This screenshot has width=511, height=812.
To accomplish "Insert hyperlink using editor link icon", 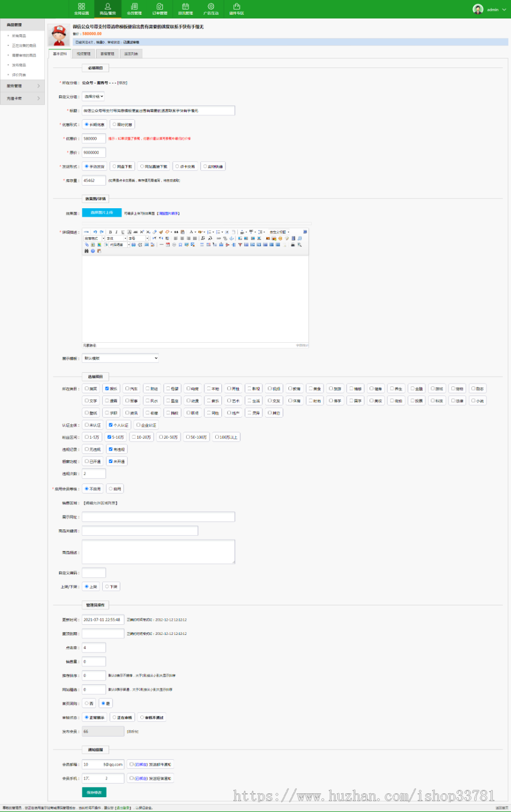I will tap(219, 238).
